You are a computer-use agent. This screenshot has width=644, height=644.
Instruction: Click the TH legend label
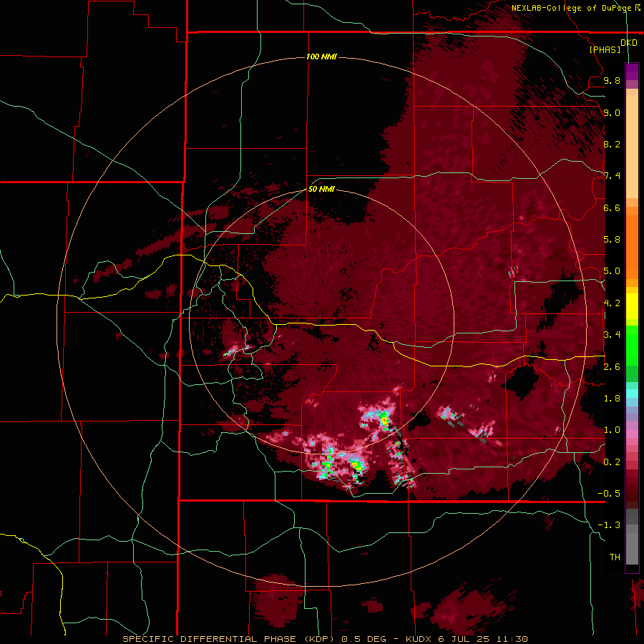pos(615,557)
